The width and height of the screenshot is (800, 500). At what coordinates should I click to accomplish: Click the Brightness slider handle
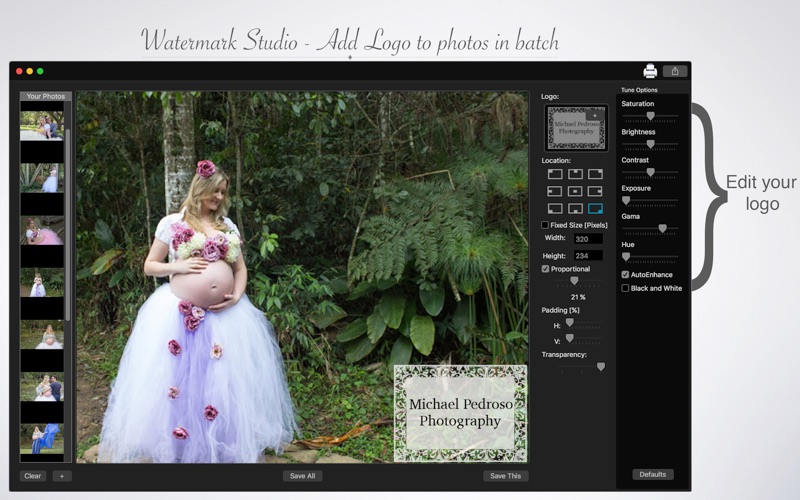(651, 144)
